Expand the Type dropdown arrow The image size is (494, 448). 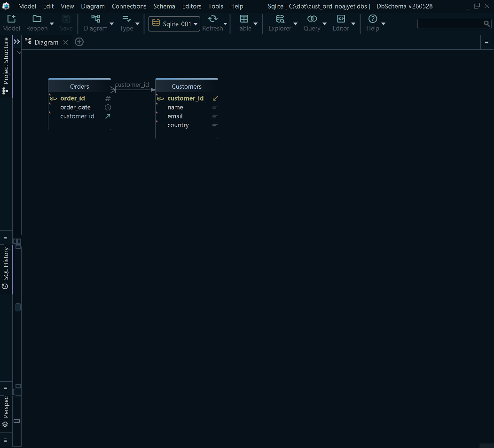pos(137,23)
